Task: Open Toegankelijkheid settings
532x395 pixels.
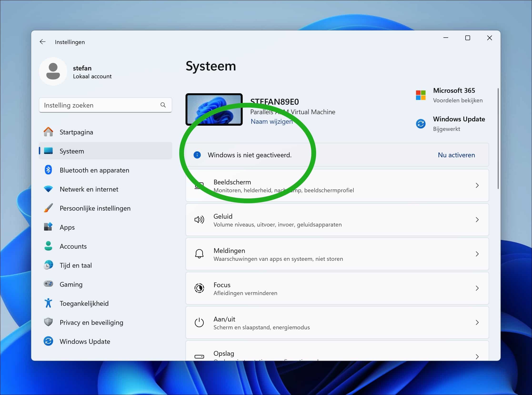Action: pyautogui.click(x=84, y=303)
